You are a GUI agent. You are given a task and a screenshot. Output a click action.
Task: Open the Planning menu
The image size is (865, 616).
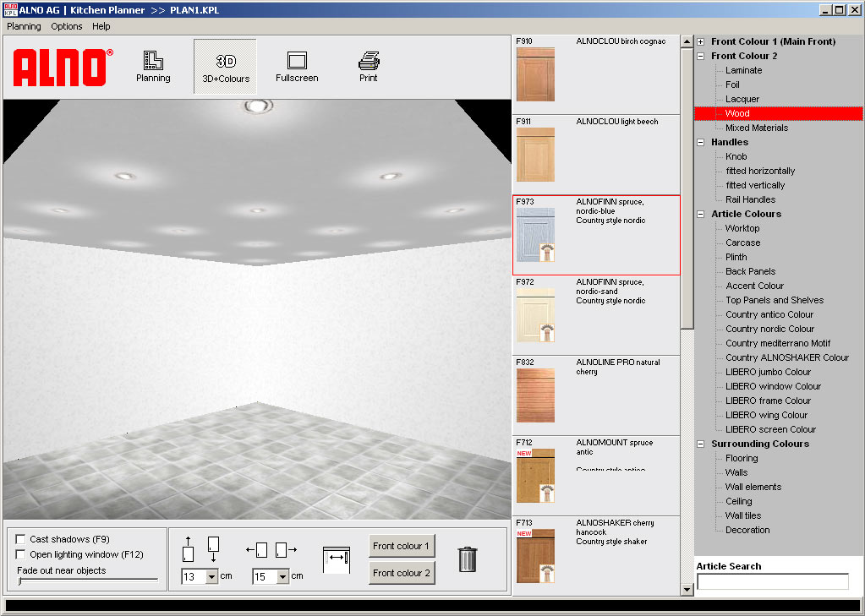(23, 26)
